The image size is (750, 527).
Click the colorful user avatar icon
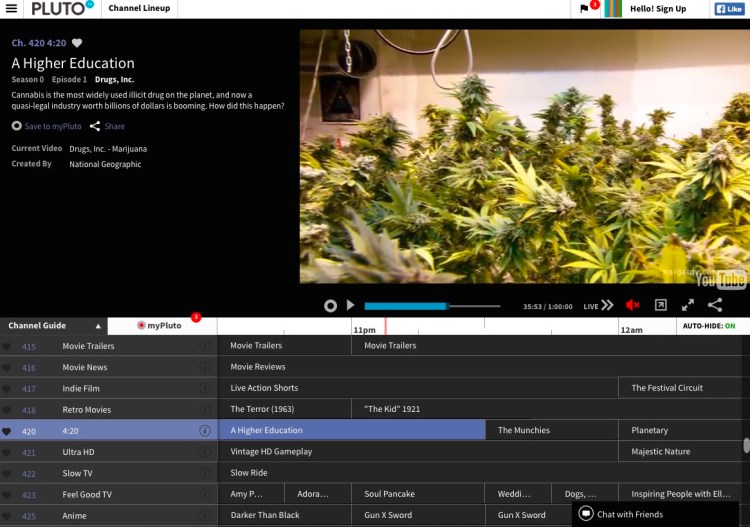click(x=613, y=9)
